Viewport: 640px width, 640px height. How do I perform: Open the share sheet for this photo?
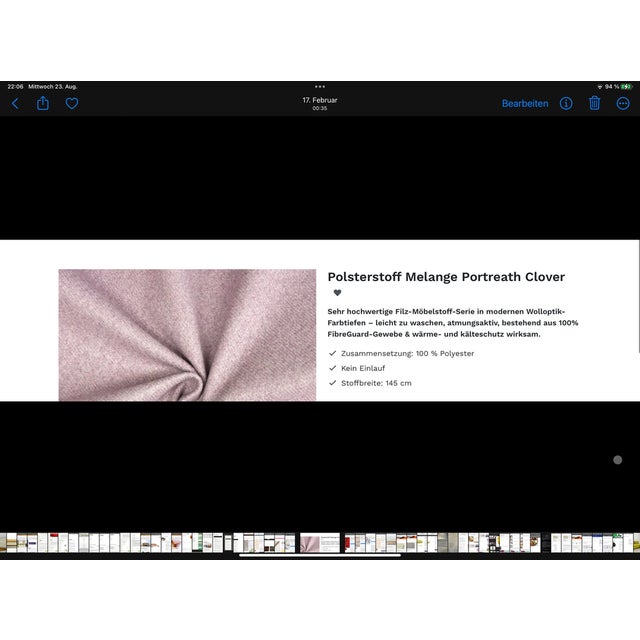tap(43, 103)
